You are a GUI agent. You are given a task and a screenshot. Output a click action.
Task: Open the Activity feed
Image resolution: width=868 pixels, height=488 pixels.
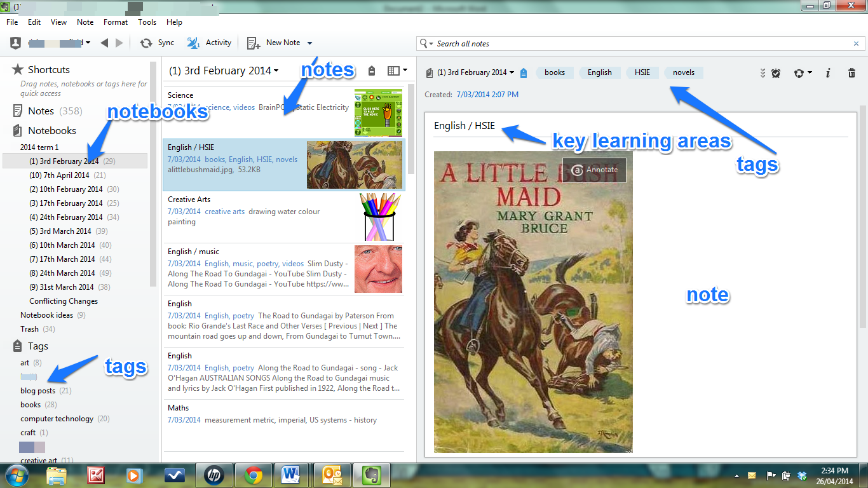(x=193, y=43)
